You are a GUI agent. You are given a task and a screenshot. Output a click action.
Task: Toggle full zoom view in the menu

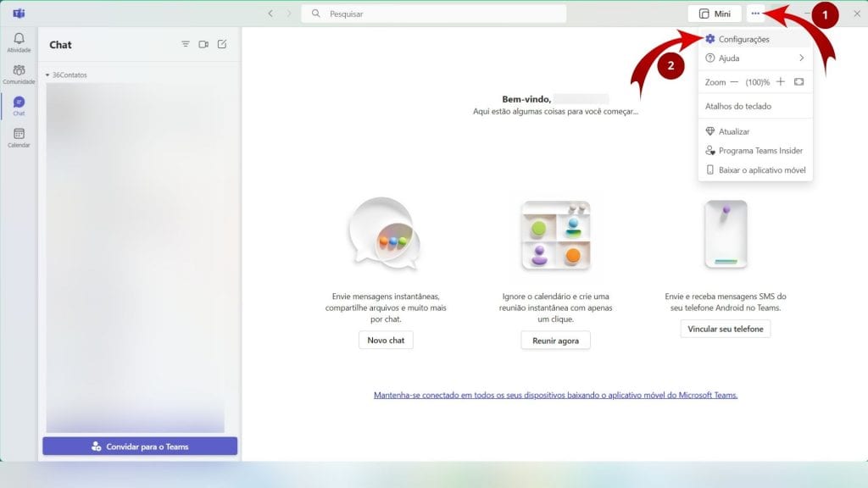pos(798,81)
